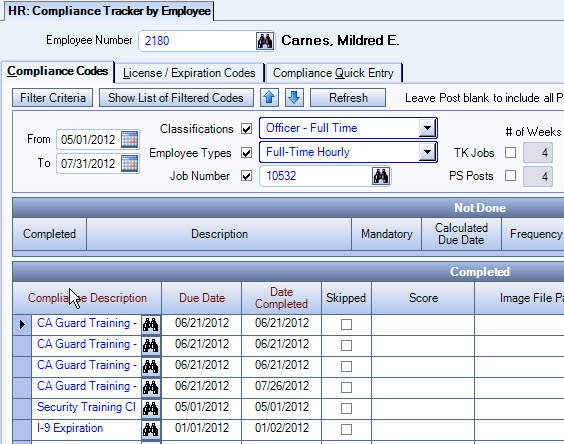Open lookup binoculars in third CA Guard Training row

[x=151, y=366]
